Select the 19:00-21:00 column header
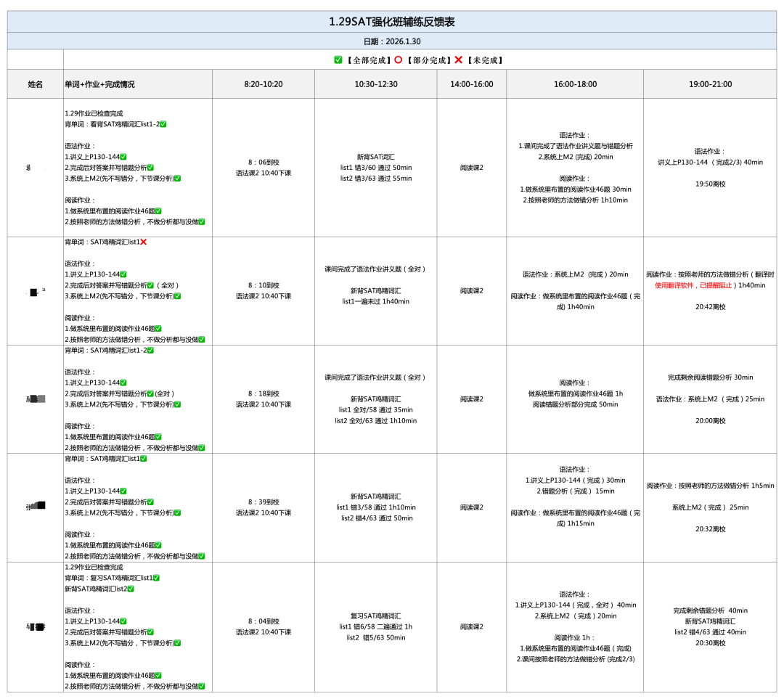The height and width of the screenshot is (699, 784). [710, 84]
